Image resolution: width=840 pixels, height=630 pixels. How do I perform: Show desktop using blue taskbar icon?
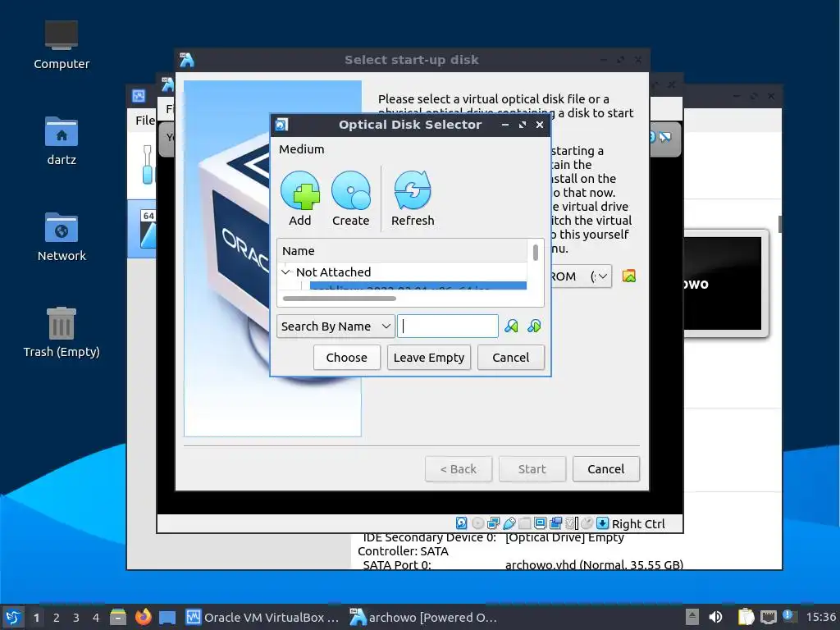click(167, 617)
